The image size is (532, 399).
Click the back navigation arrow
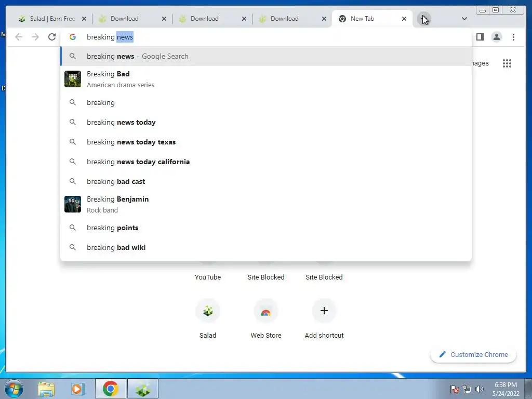point(19,37)
